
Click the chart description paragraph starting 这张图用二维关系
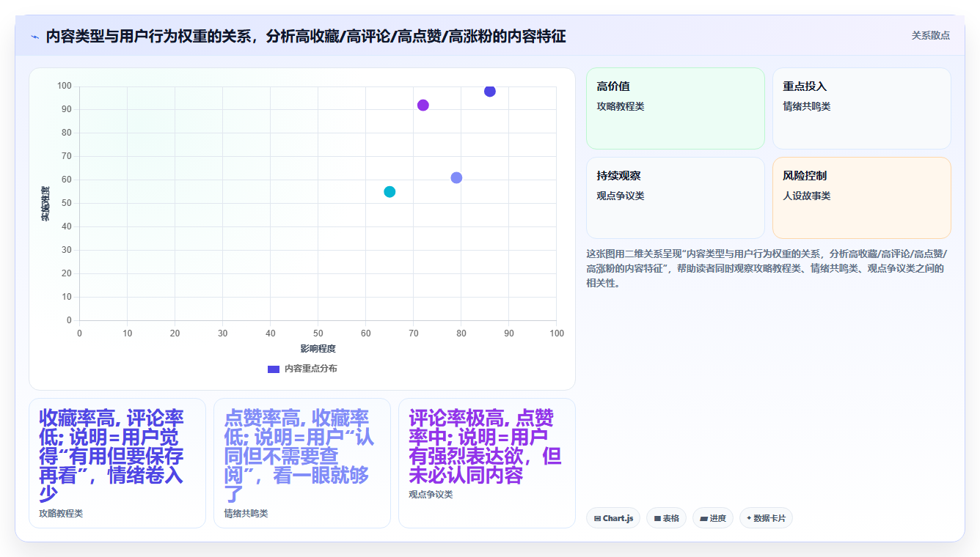point(767,268)
